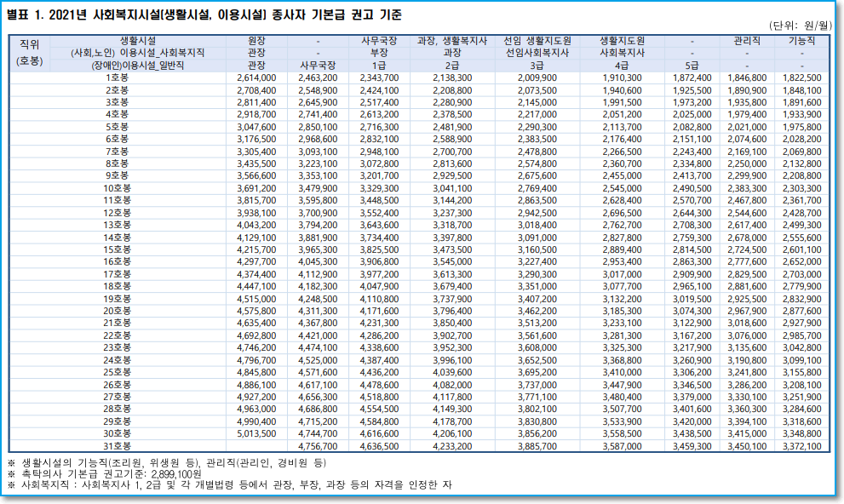844x504 pixels.
Task: Select the 15호봉 row label
Action: [117, 249]
